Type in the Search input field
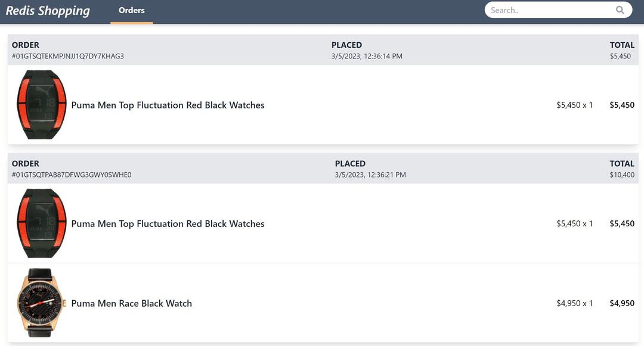 pos(549,10)
